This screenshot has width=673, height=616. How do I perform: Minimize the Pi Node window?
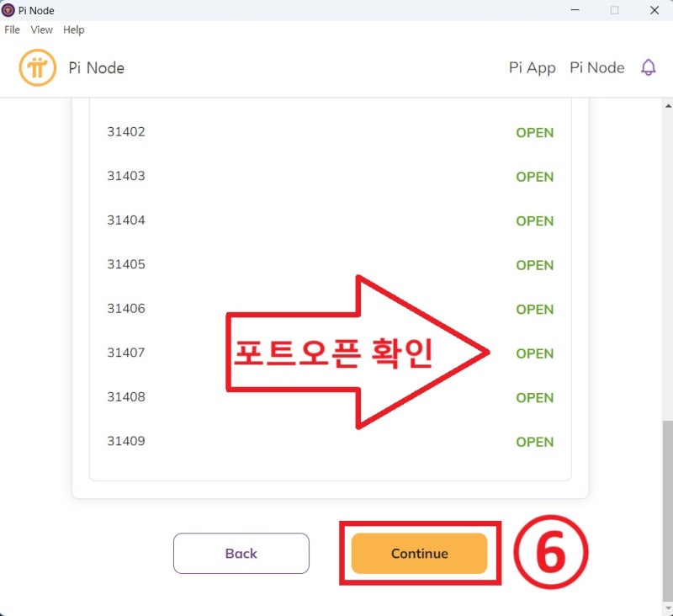click(x=575, y=10)
